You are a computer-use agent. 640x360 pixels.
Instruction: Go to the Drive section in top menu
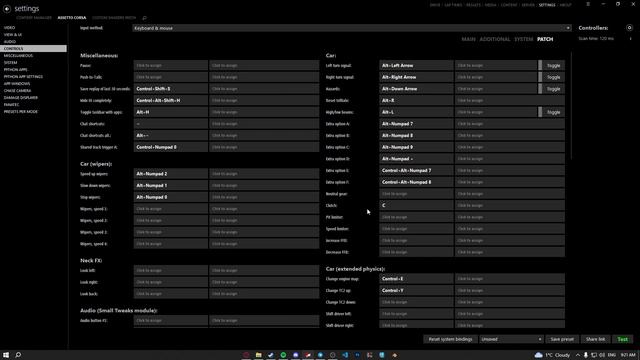(x=435, y=5)
